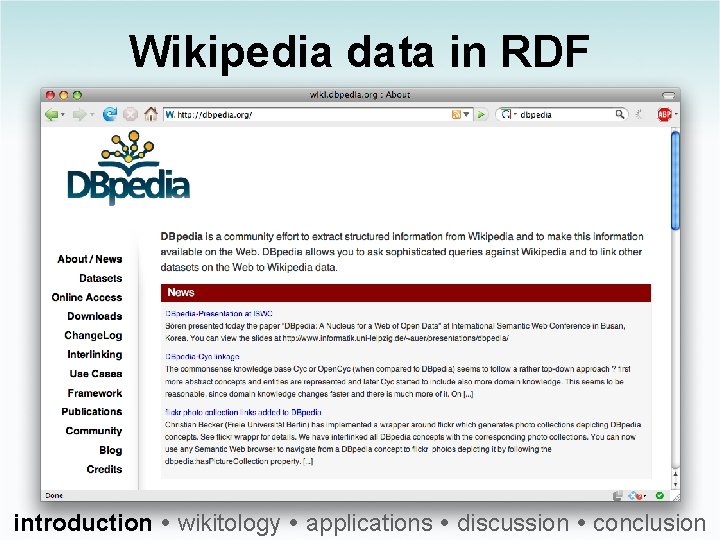The image size is (720, 540).
Task: Click the green Back arrow button
Action: pos(51,114)
